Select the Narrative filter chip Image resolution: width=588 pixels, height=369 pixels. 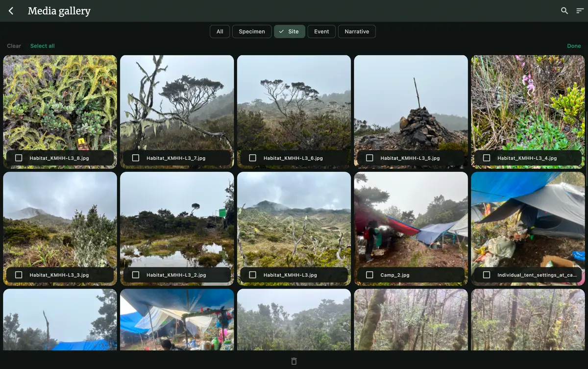coord(357,31)
